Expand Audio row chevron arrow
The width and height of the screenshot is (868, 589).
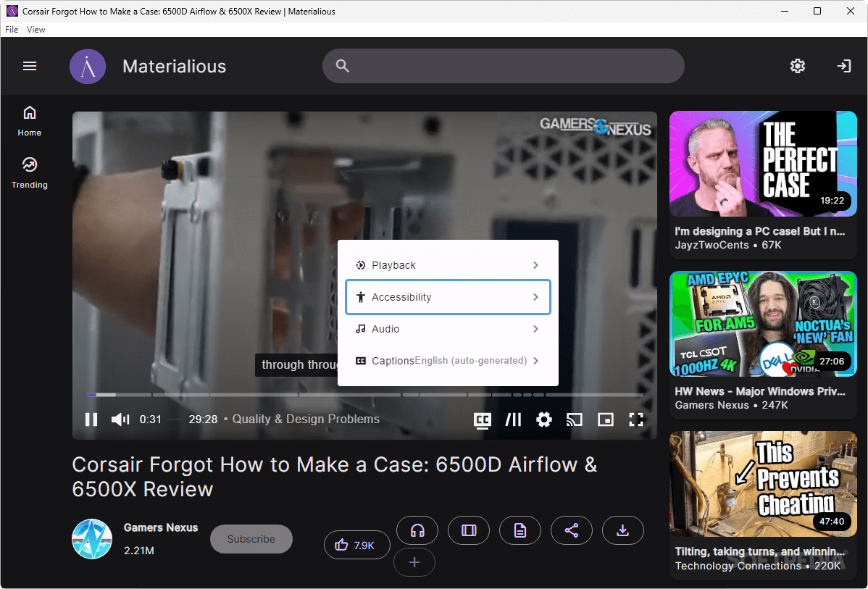[535, 329]
